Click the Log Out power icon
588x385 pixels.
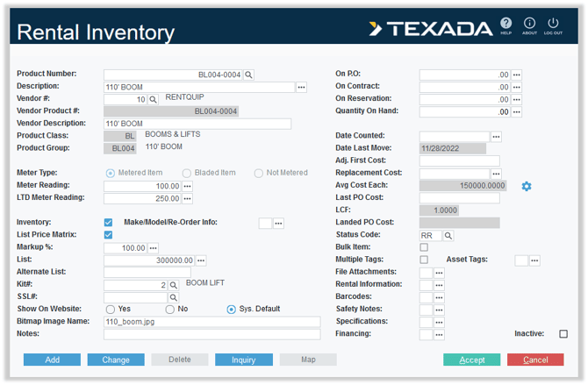[x=553, y=24]
